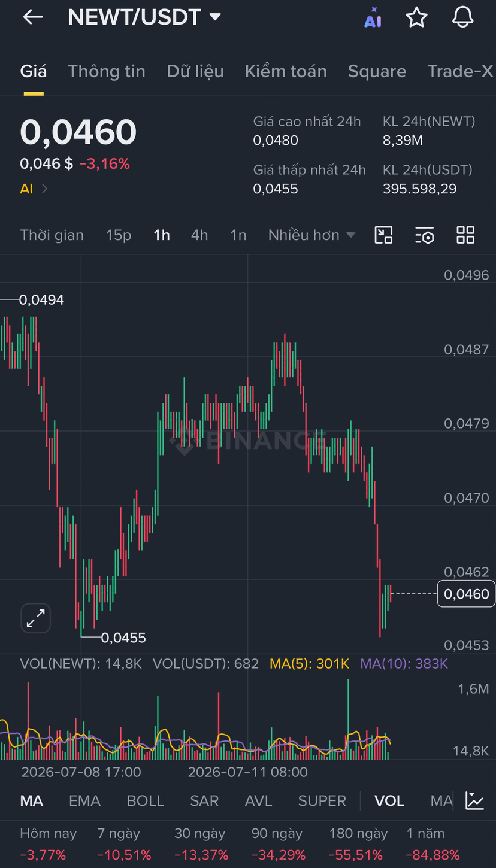Tap the 1 năm -84,88% performance
The height and width of the screenshot is (868, 496).
pos(433,844)
